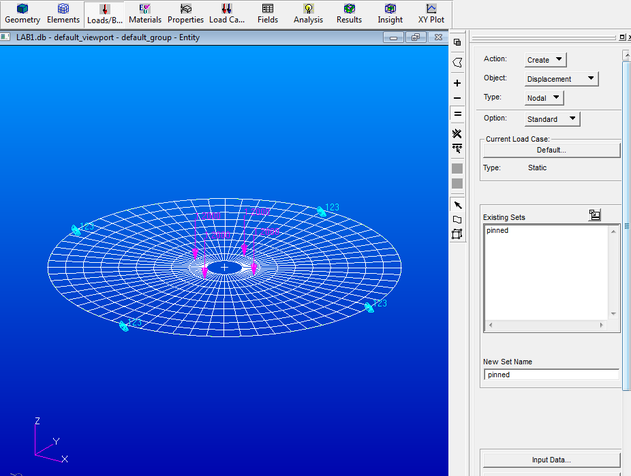Switch to the Geometry tab

pos(22,13)
